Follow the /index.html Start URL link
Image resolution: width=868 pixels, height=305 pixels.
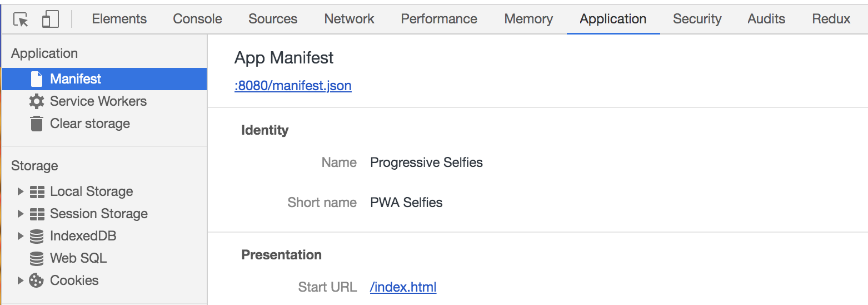(x=403, y=287)
